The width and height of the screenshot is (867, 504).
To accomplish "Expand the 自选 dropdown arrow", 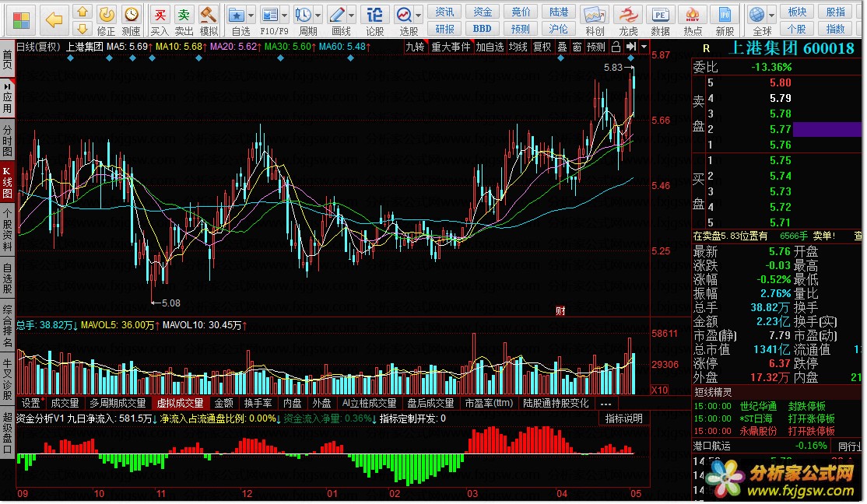I will click(x=251, y=16).
